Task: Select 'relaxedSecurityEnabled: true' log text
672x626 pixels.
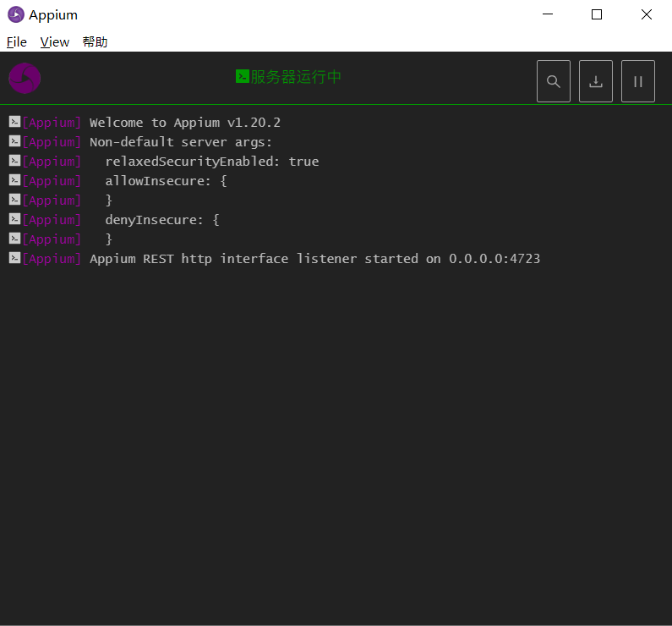Action: pyautogui.click(x=212, y=162)
